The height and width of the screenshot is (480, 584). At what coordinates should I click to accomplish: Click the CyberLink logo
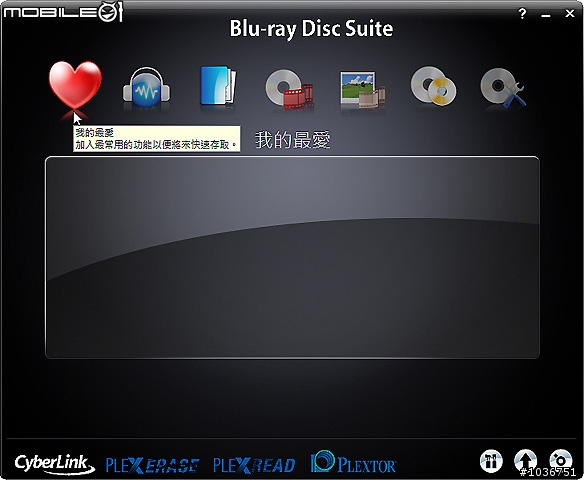tap(54, 464)
